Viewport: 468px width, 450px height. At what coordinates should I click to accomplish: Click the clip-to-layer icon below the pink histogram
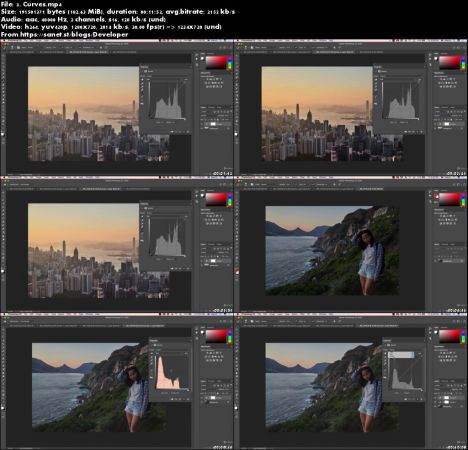click(x=172, y=399)
